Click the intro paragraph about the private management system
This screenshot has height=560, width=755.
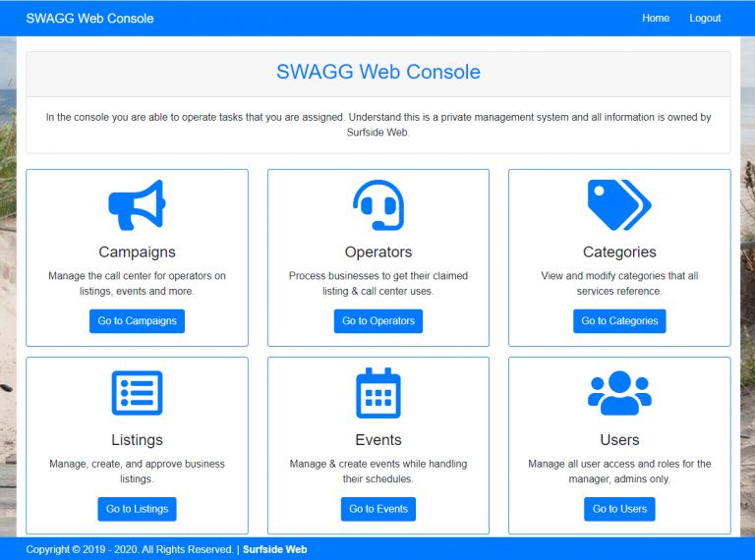377,125
